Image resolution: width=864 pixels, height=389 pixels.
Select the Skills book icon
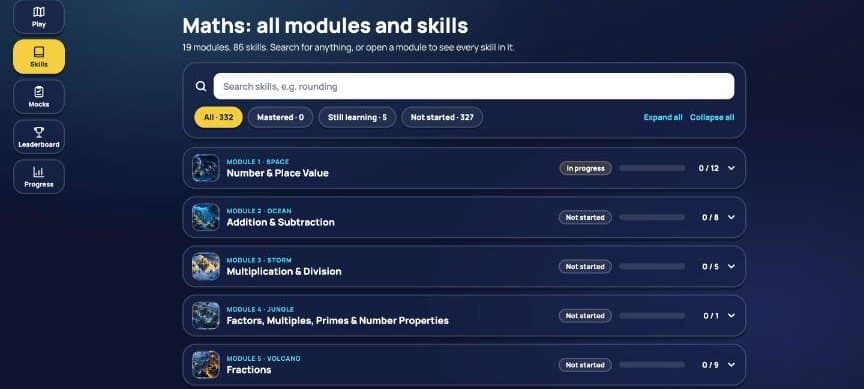click(39, 52)
